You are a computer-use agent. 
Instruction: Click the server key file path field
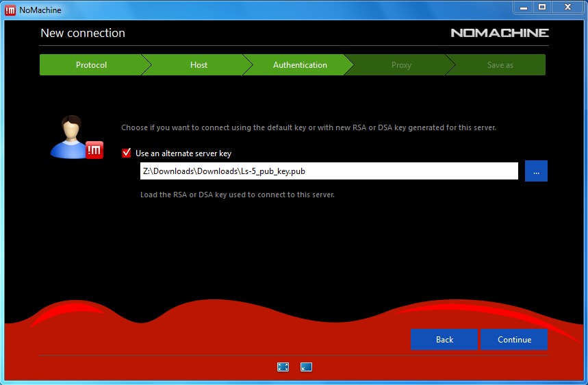pos(329,171)
